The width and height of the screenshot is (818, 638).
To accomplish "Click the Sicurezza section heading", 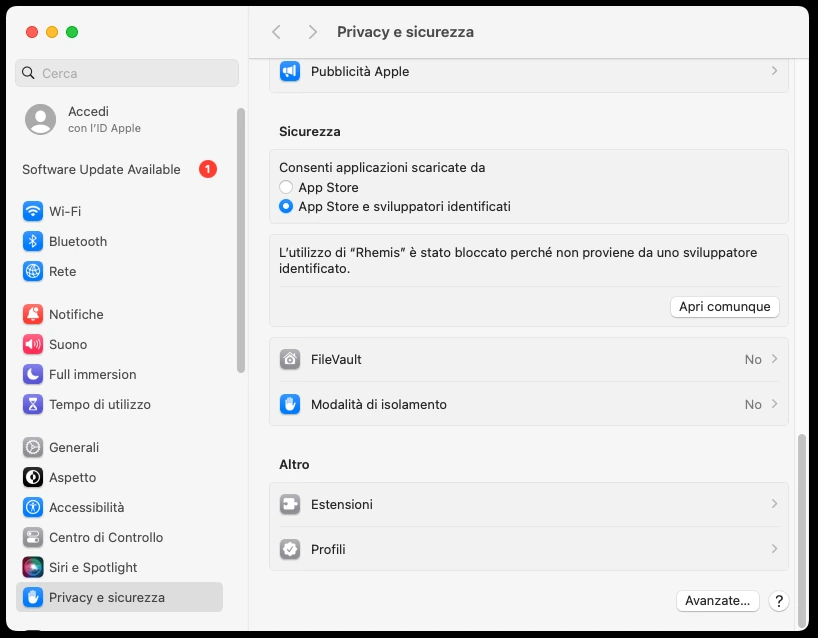I will (x=310, y=131).
